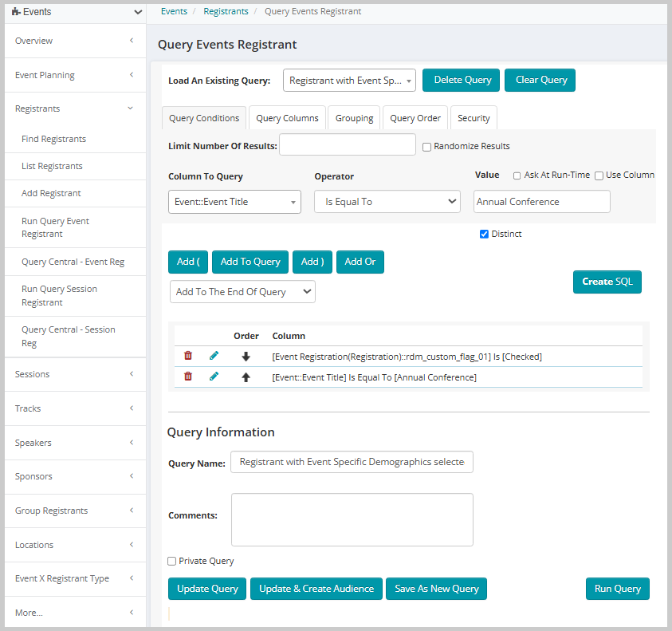Click into the Comments text area
The image size is (672, 631).
[352, 520]
